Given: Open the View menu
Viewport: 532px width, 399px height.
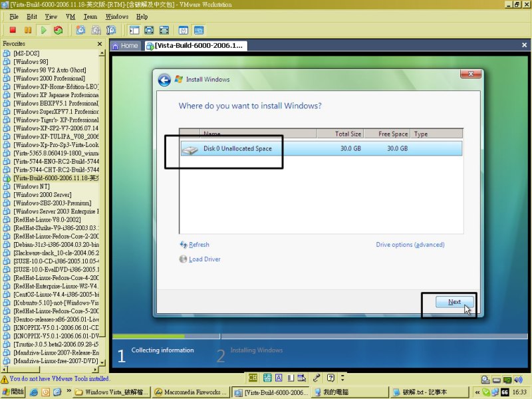Looking at the screenshot, I should 51,17.
